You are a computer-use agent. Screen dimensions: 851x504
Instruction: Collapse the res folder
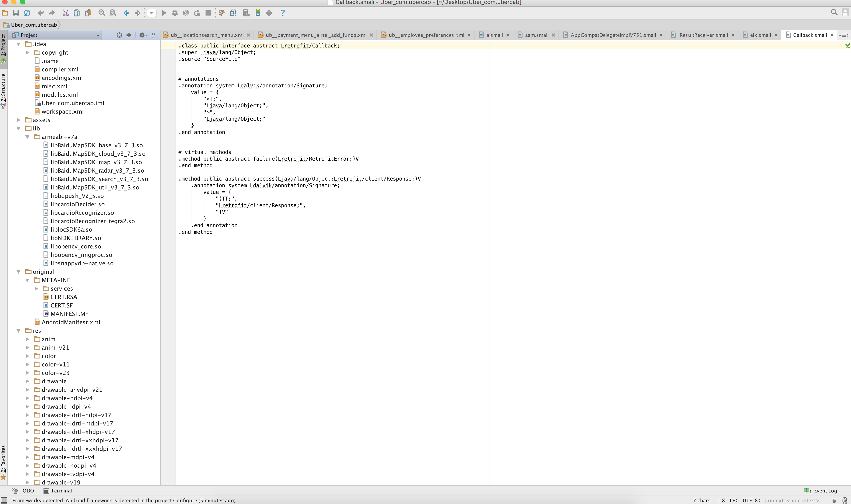coord(19,331)
